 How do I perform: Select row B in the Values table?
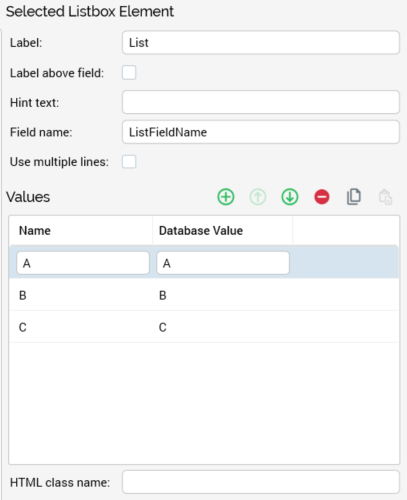coord(204,295)
